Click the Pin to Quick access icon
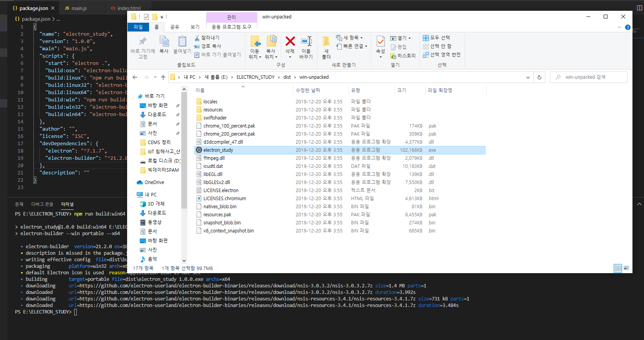 tap(143, 41)
